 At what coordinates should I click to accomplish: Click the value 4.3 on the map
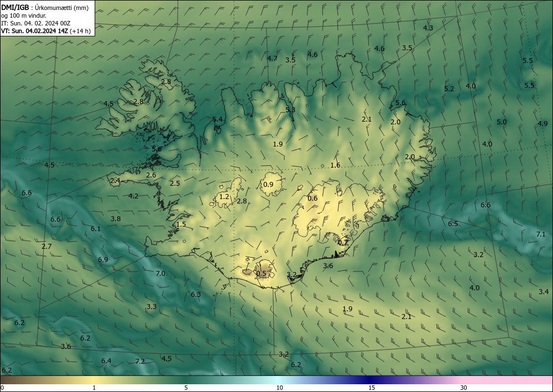click(428, 28)
